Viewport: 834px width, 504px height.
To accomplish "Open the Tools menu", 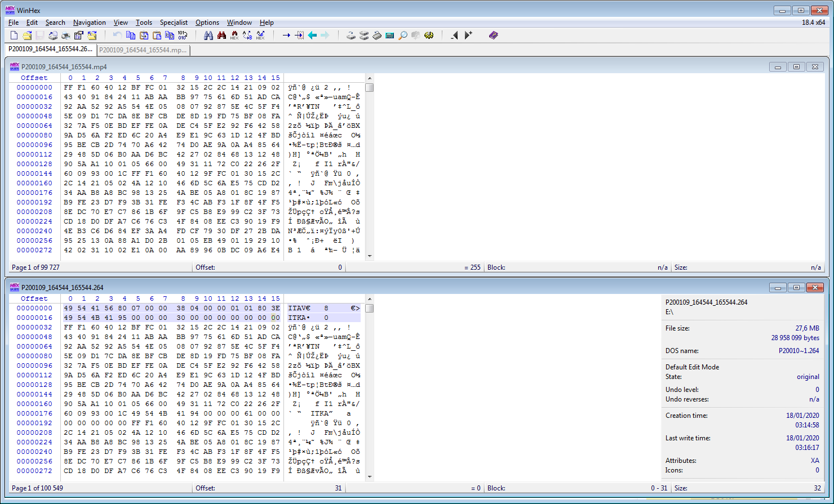I will click(144, 23).
